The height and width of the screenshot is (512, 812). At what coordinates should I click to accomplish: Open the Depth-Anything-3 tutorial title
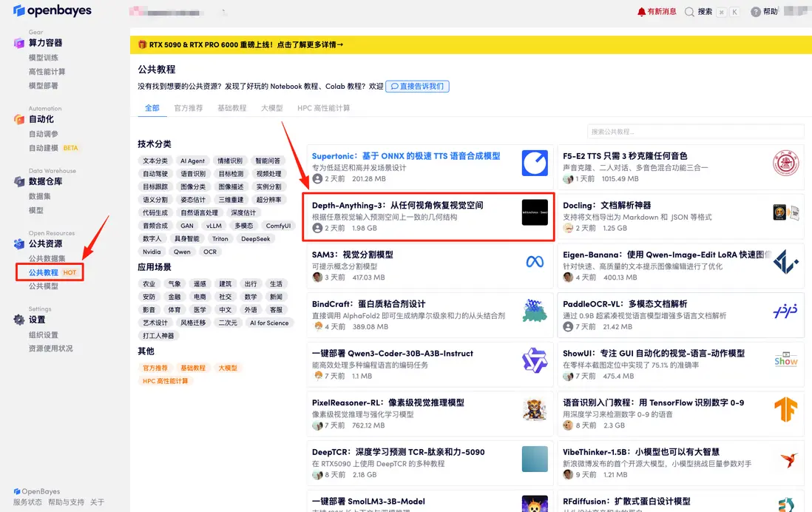tap(398, 205)
